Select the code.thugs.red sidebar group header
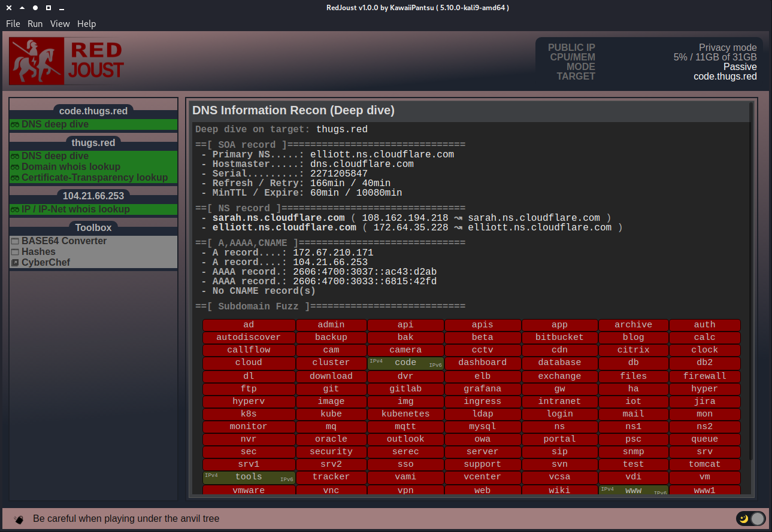The image size is (772, 532). [x=93, y=111]
